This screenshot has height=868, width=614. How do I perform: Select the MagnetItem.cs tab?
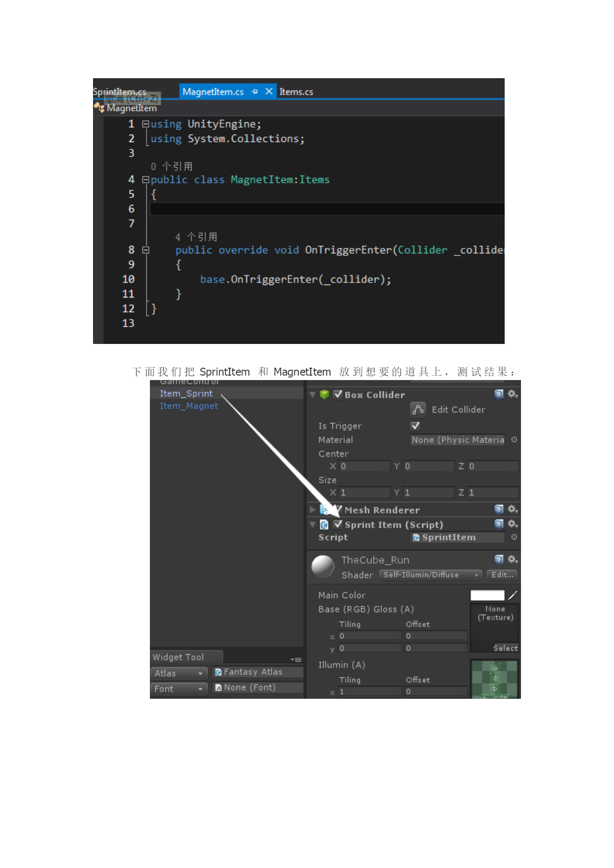pyautogui.click(x=213, y=92)
